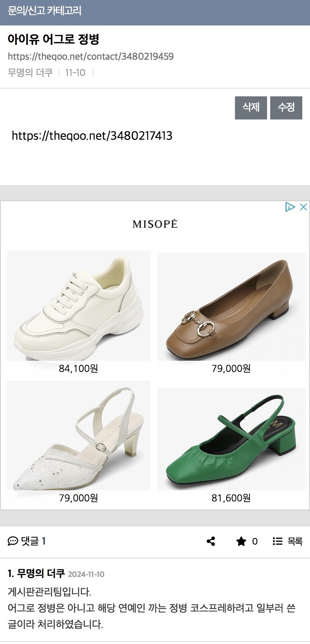Image resolution: width=310 pixels, height=644 pixels.
Task: Open the contact URL under the title
Action: (91, 57)
